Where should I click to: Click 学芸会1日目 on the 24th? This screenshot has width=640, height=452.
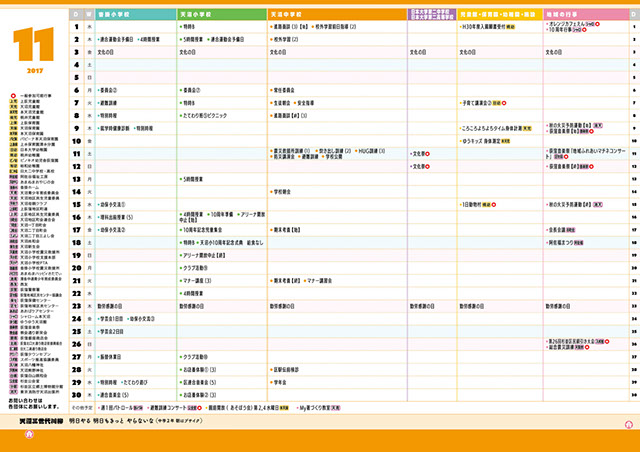(110, 319)
